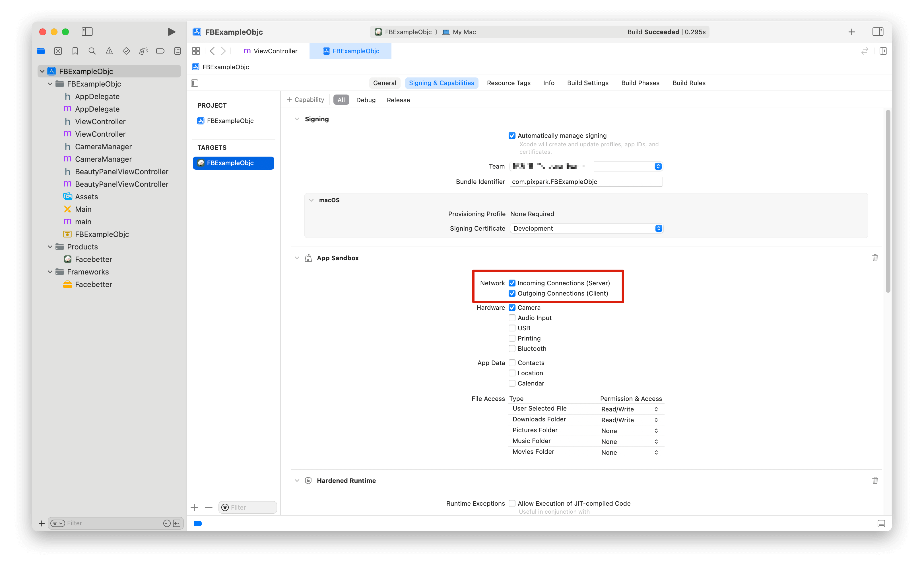Open the Bookmark navigator icon
The height and width of the screenshot is (574, 924).
tap(75, 50)
